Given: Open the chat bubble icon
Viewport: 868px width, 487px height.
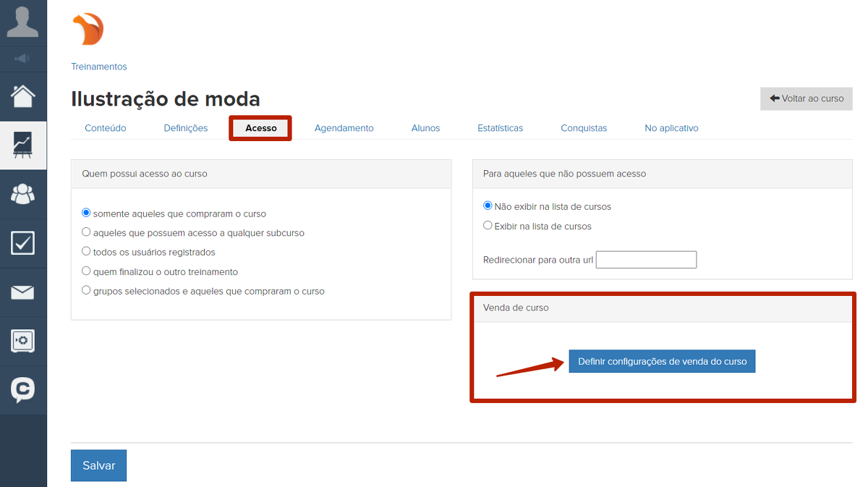Looking at the screenshot, I should (22, 390).
